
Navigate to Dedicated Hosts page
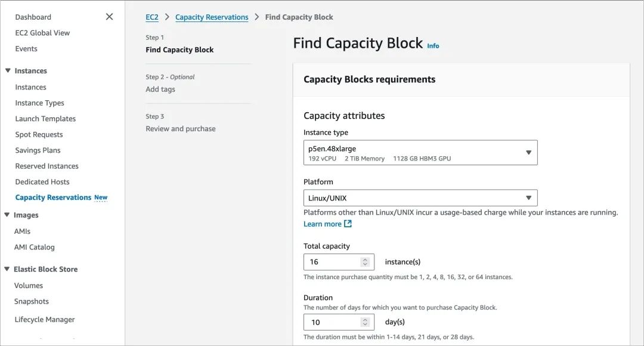pos(42,182)
